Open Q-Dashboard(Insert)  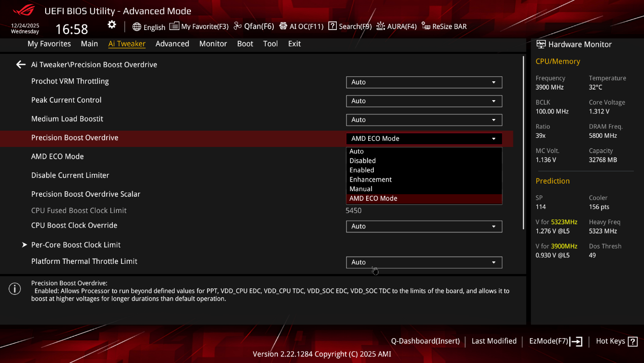pyautogui.click(x=425, y=341)
